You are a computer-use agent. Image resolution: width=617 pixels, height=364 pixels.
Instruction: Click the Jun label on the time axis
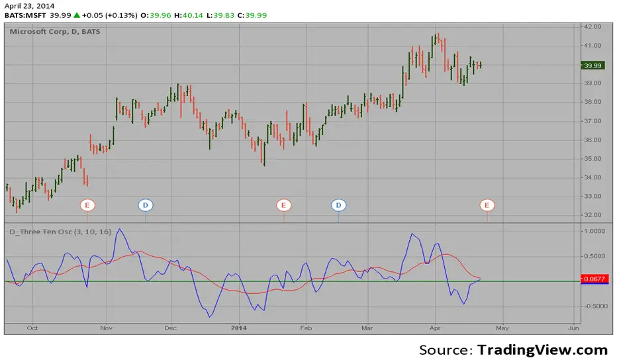point(574,328)
